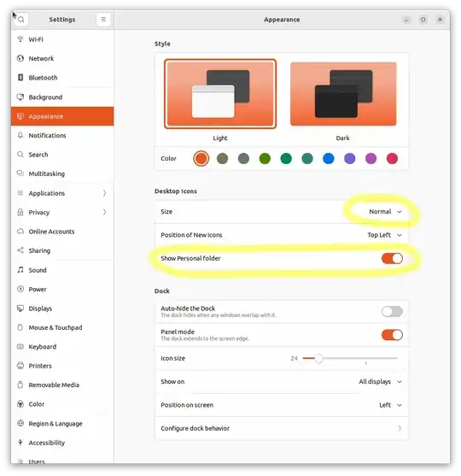Viewport: 461px width, 476px height.
Task: Disable the Show Personal folder switch
Action: (x=392, y=258)
